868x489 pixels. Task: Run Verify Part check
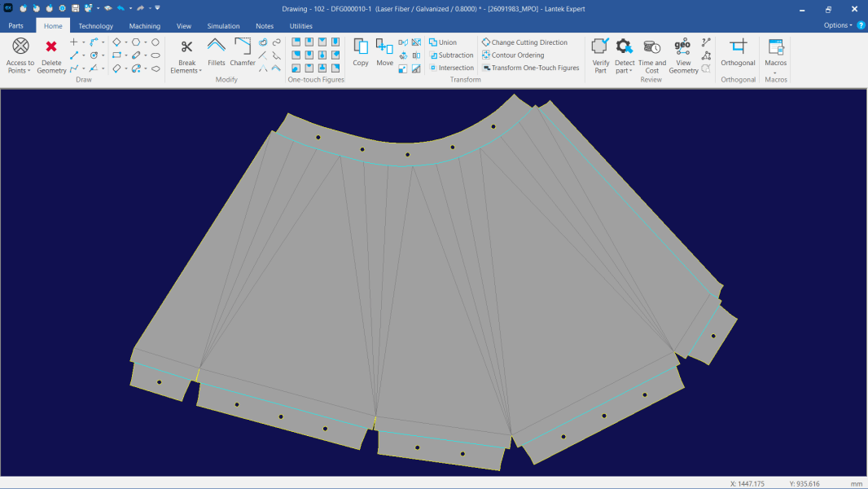[x=600, y=46]
